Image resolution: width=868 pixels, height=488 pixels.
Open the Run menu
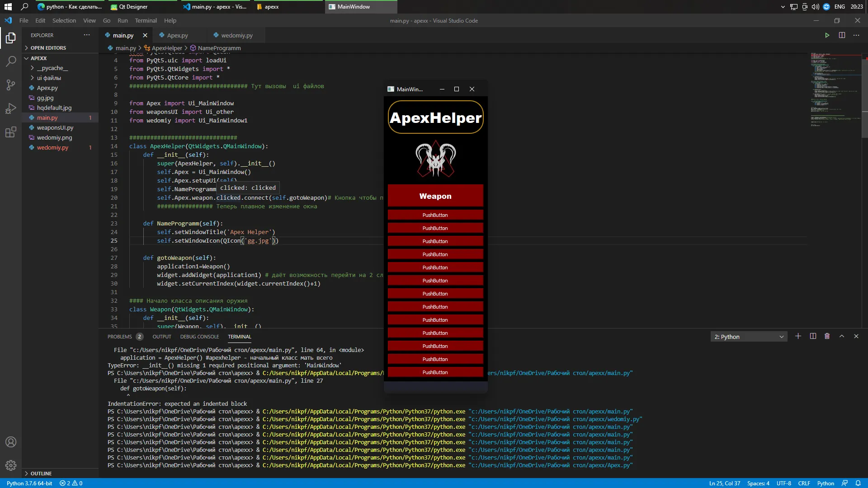[x=123, y=20]
